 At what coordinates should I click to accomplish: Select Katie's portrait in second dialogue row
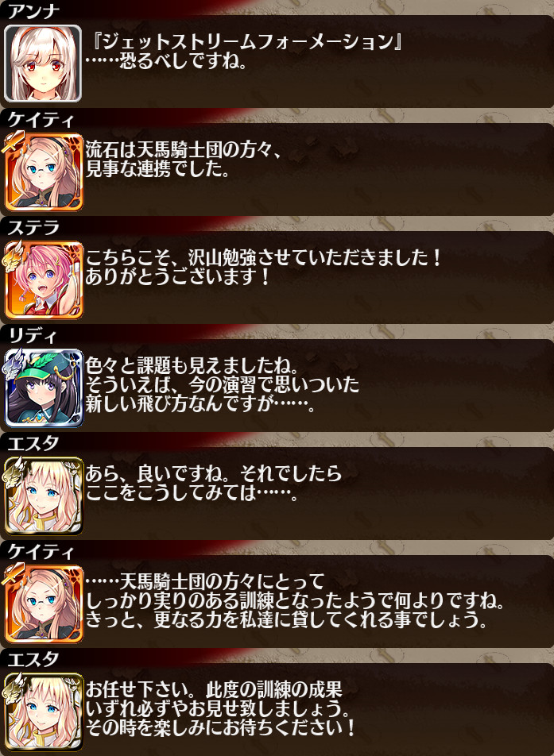43,172
